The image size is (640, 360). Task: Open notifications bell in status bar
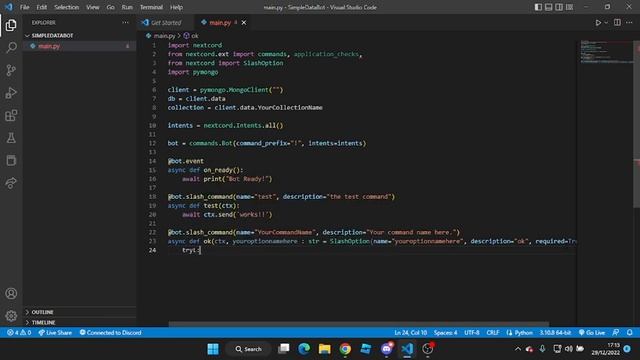(x=630, y=333)
